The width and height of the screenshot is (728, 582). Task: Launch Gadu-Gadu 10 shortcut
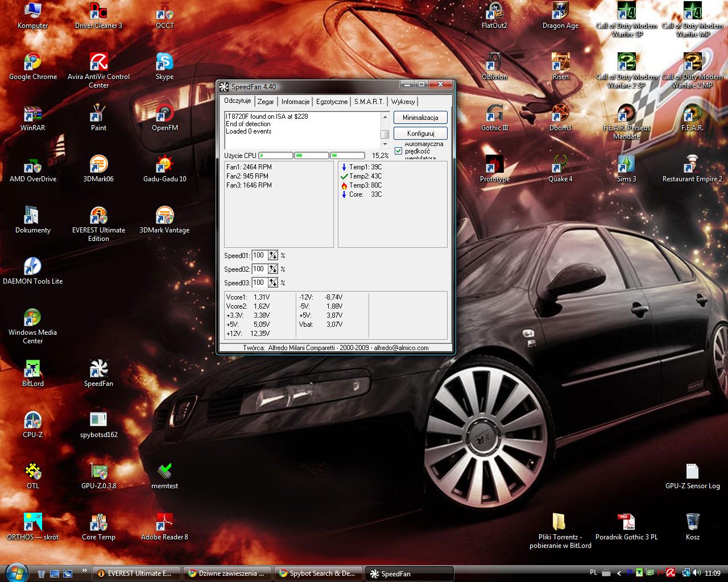pos(164,169)
